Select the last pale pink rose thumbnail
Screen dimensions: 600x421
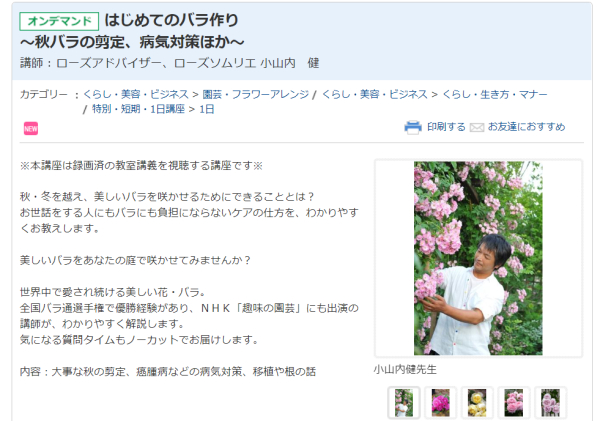click(550, 403)
